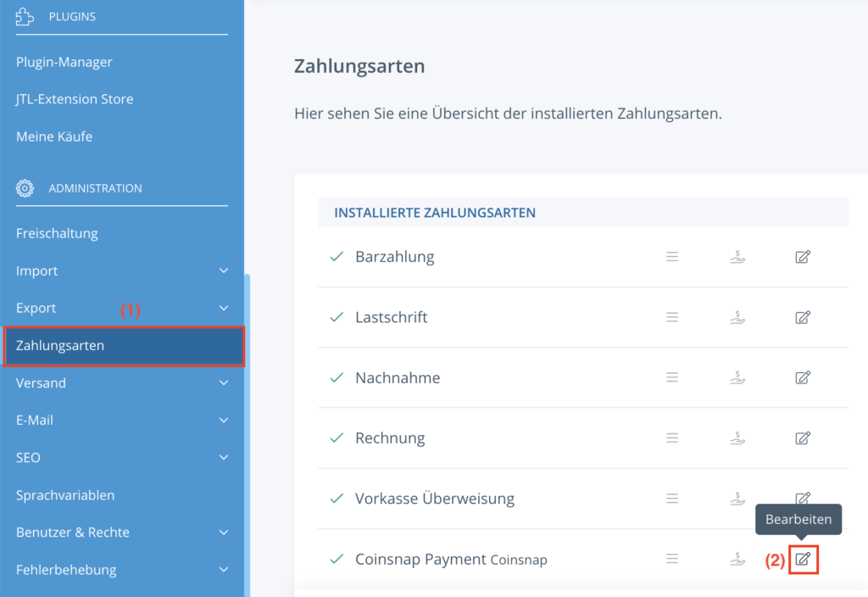Expand the Versand sidebar section

224,383
